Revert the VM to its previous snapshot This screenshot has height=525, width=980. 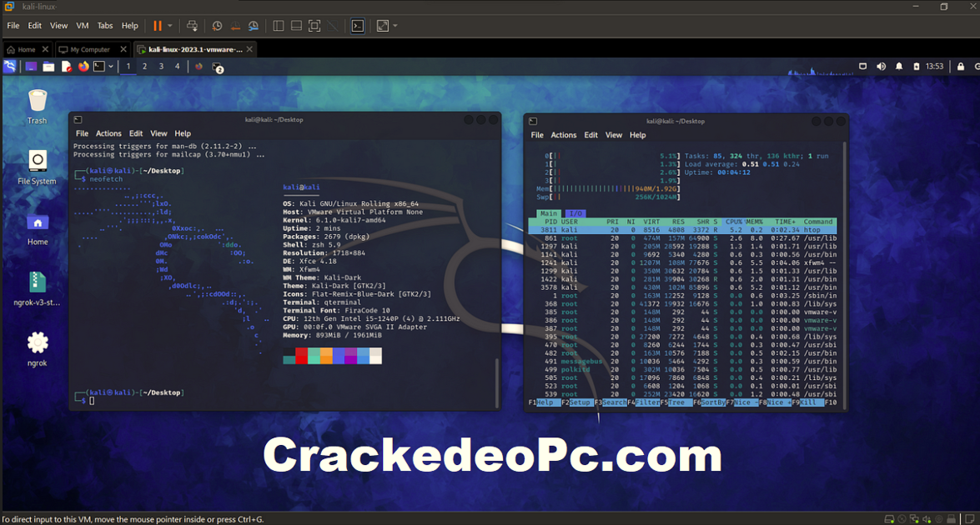click(235, 26)
